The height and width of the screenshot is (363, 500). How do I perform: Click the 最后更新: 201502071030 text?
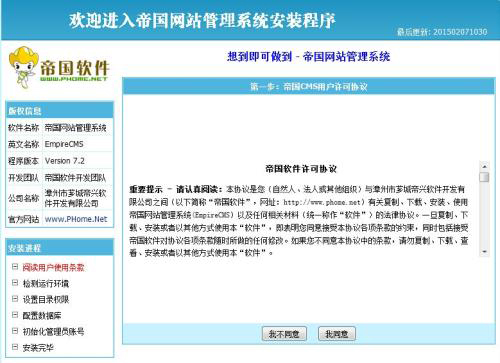(442, 32)
